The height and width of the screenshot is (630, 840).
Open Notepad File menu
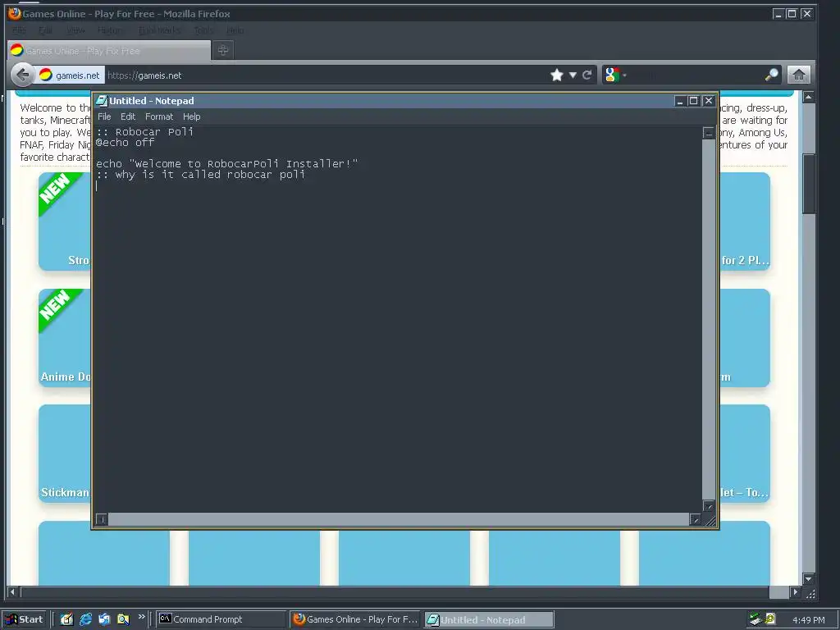tap(104, 116)
